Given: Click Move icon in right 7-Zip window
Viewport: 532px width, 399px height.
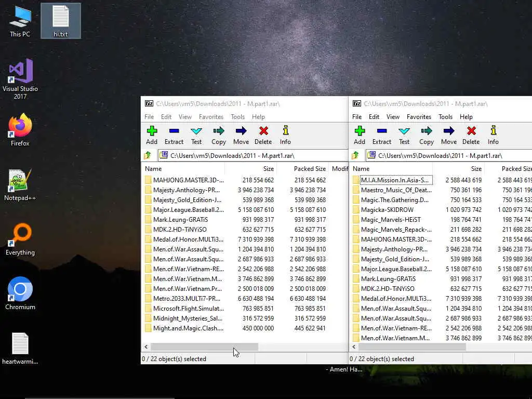Looking at the screenshot, I should (449, 131).
